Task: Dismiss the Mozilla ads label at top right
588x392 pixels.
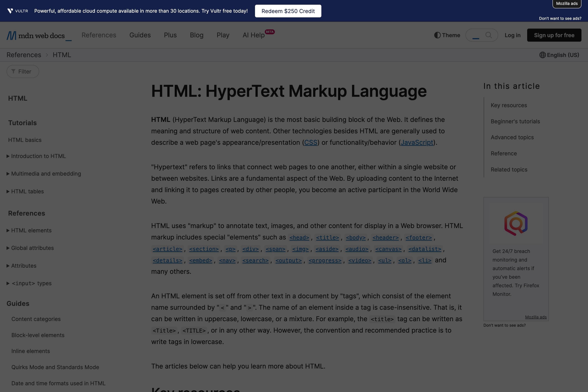Action: 567,3
